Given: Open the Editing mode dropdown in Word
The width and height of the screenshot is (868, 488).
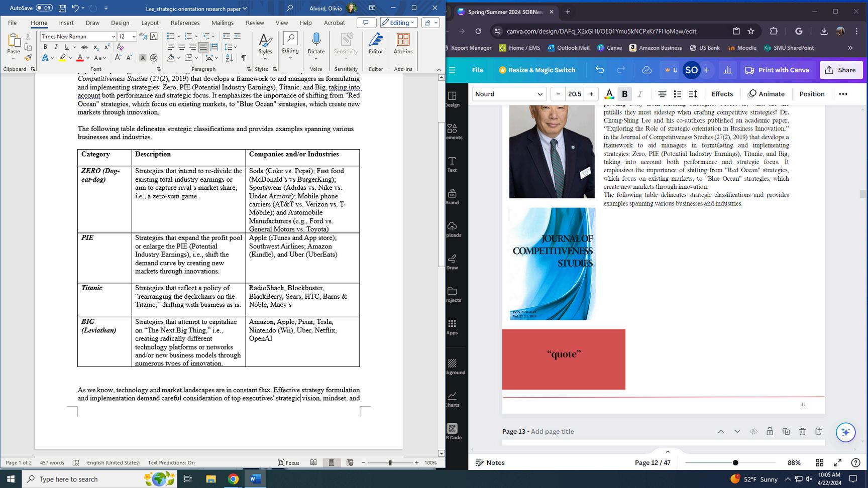Looking at the screenshot, I should point(398,23).
